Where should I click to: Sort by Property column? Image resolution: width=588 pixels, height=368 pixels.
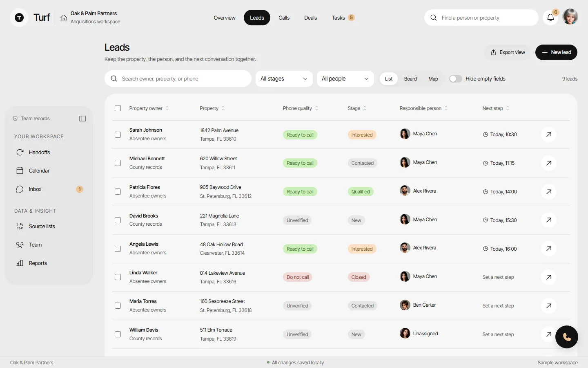point(212,108)
